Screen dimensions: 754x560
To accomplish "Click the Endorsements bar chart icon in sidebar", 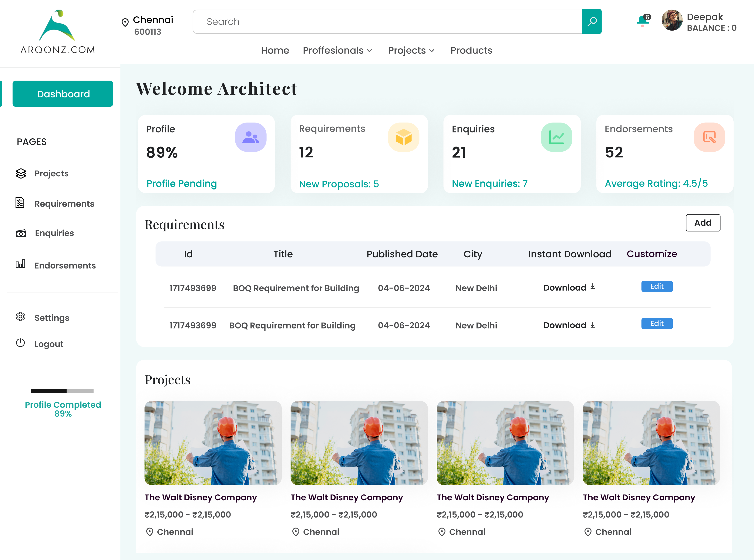I will tap(20, 264).
